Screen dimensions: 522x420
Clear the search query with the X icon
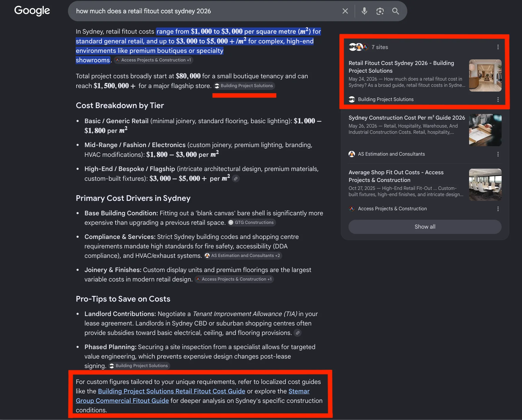(x=345, y=11)
